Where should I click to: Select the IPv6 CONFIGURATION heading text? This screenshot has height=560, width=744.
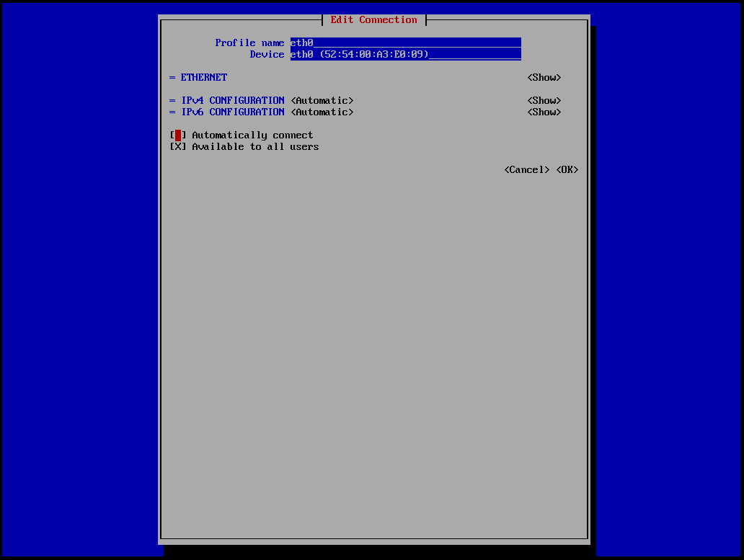click(233, 112)
